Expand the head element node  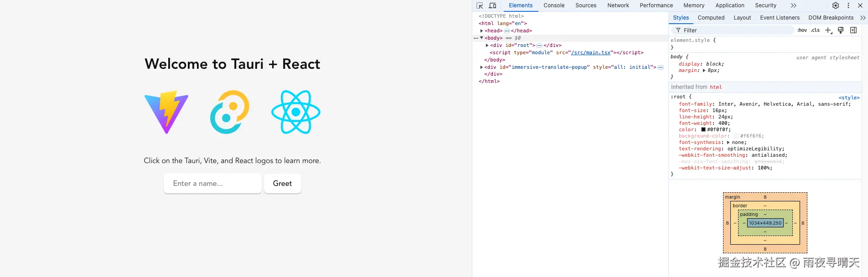click(x=481, y=31)
